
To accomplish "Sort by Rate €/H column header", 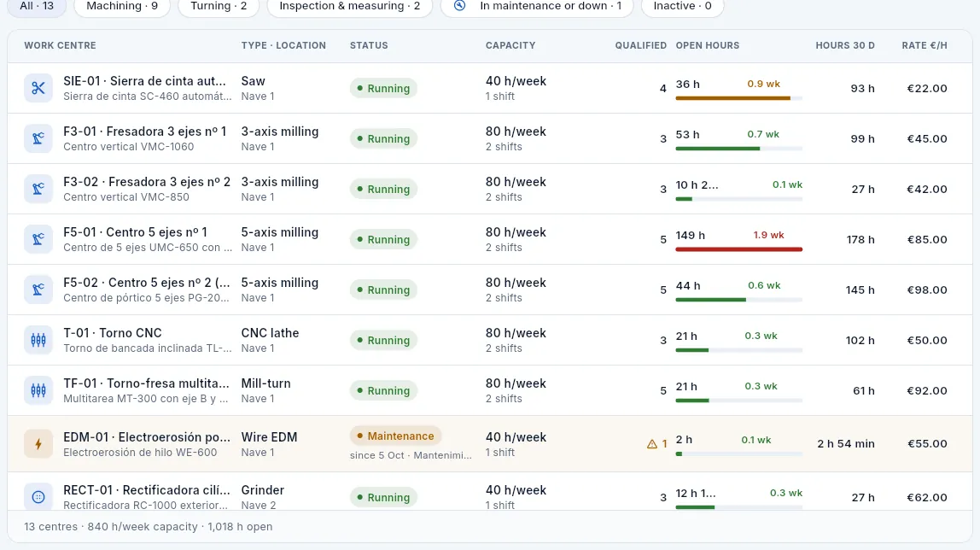I will [925, 45].
